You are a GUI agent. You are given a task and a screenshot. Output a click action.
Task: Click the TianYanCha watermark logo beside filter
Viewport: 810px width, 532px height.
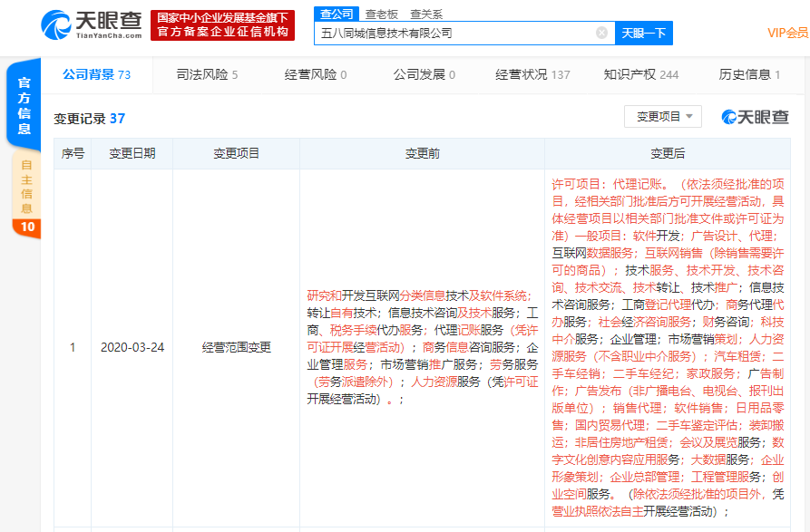point(755,117)
